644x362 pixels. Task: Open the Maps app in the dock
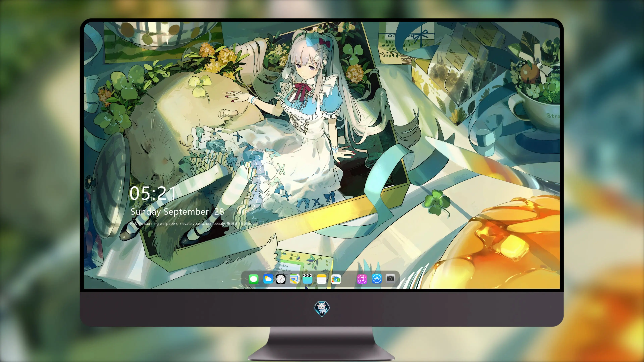(x=294, y=279)
